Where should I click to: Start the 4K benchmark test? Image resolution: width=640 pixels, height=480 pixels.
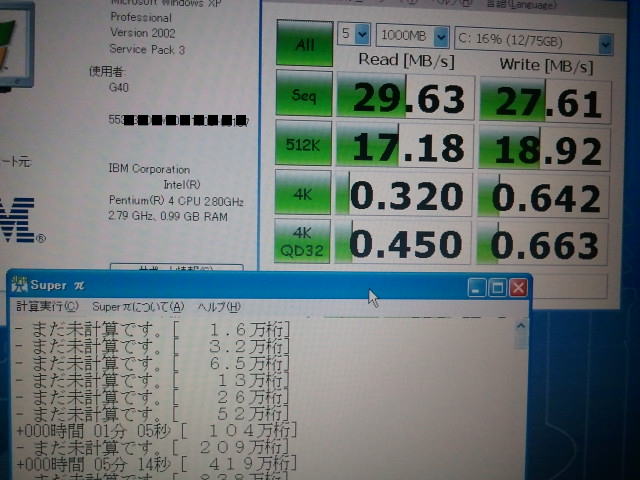[302, 193]
